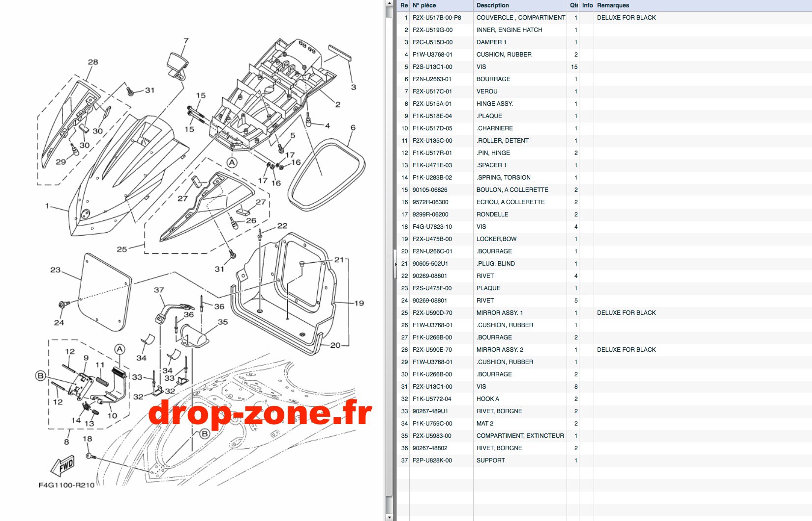Viewport: 812px width, 521px height.
Task: Select the MAT 2 description cell
Action: [x=485, y=424]
